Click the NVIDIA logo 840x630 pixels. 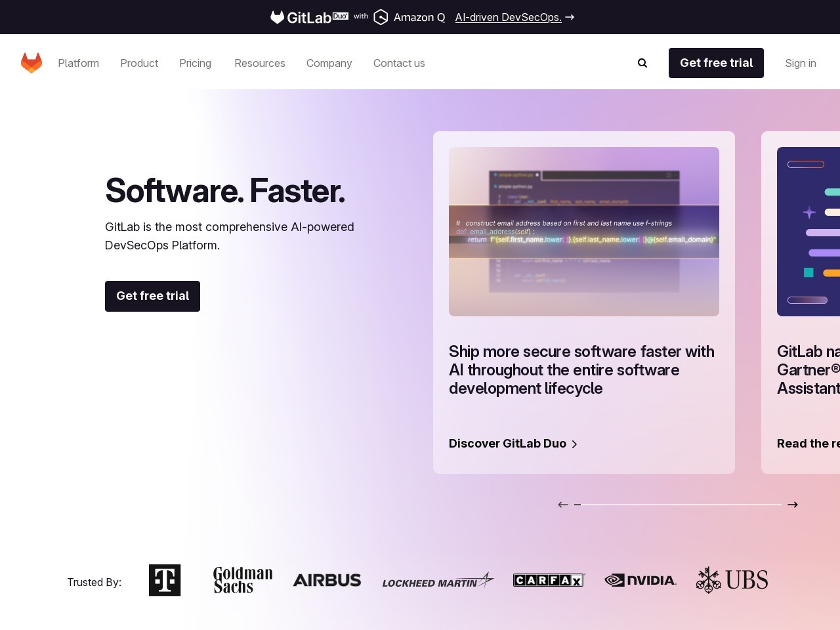tap(640, 580)
